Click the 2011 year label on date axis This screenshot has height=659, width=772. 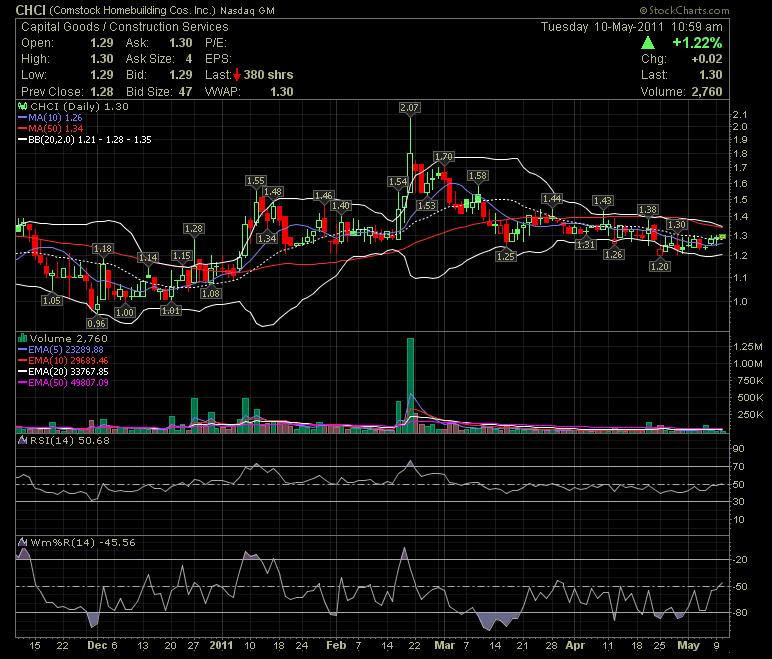(221, 645)
